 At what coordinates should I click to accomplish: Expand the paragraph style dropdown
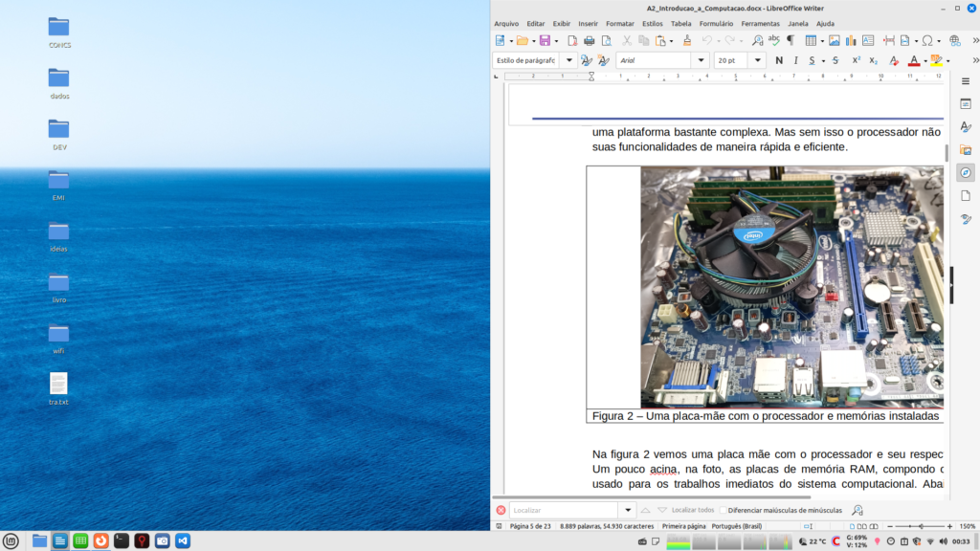pyautogui.click(x=568, y=60)
